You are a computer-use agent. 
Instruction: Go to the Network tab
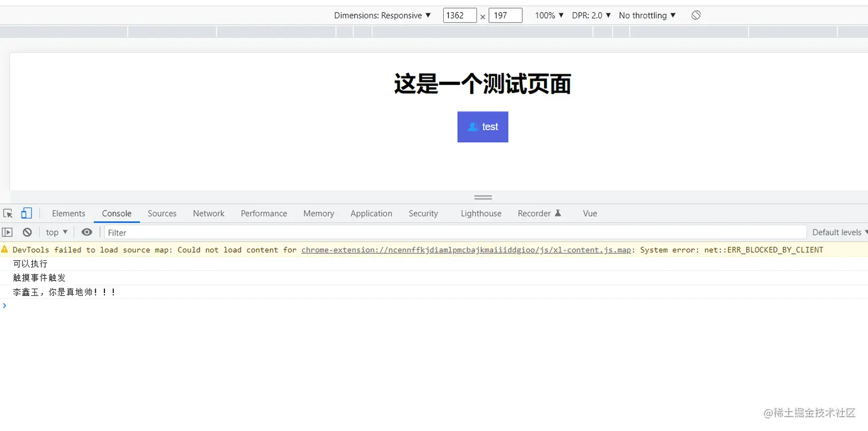point(208,213)
